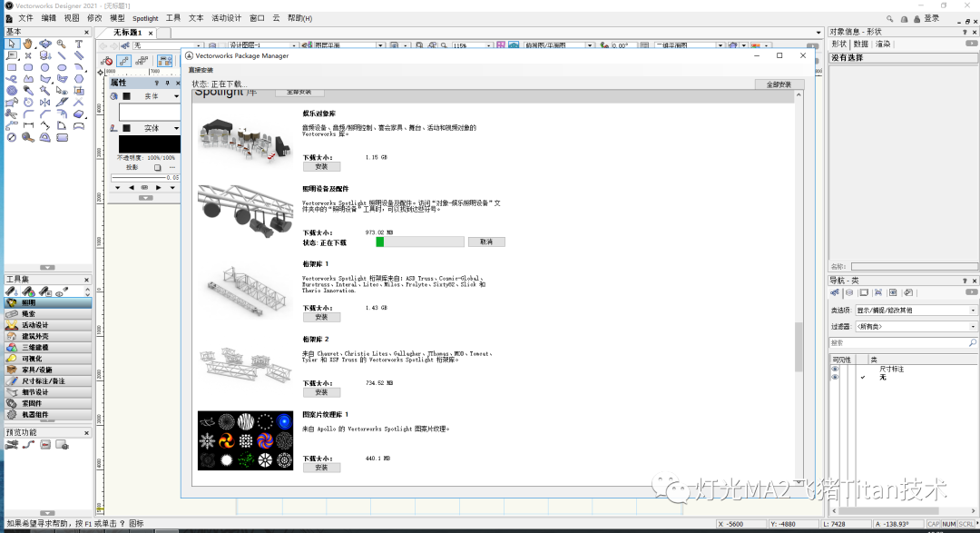Select the Eyedropper tool

pos(28,91)
